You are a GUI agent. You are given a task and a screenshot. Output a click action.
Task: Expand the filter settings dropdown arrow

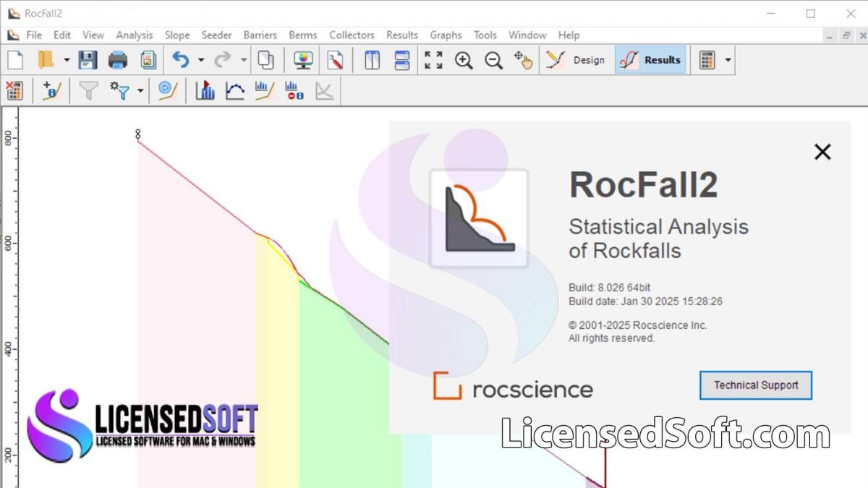[x=140, y=90]
